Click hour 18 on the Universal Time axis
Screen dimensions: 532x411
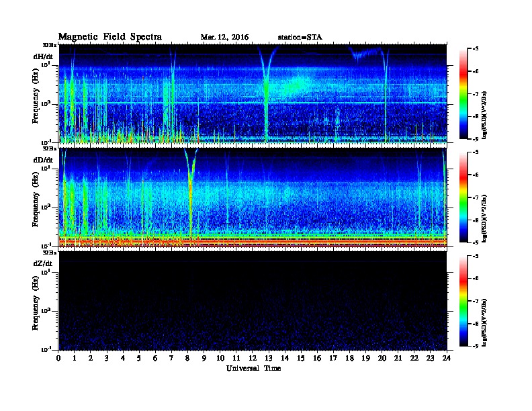(x=349, y=358)
